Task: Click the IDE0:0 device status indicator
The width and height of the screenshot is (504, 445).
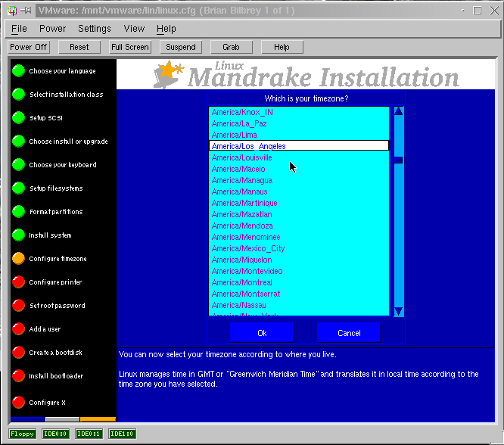Action: (55, 434)
